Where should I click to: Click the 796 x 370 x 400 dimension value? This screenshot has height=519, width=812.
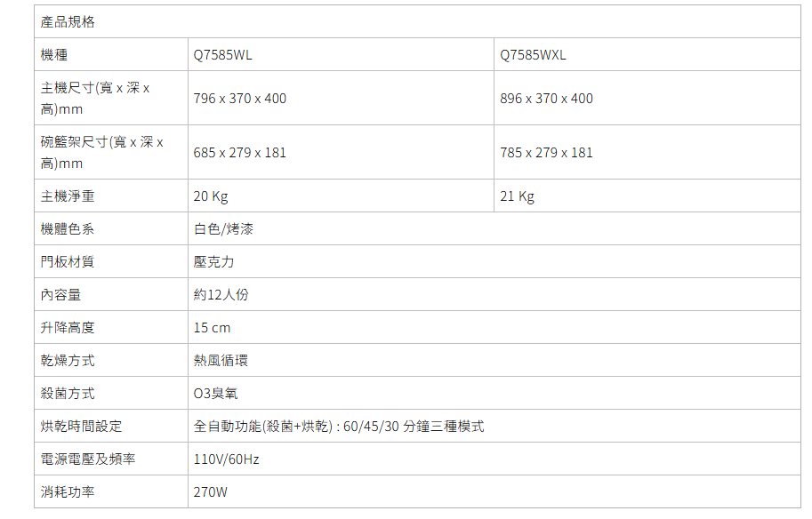click(240, 99)
